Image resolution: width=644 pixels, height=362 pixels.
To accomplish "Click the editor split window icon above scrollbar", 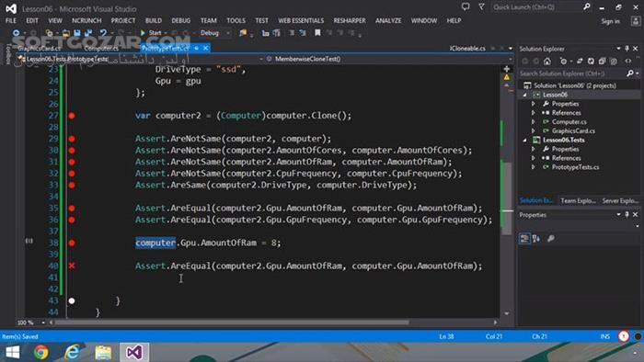I will click(506, 69).
